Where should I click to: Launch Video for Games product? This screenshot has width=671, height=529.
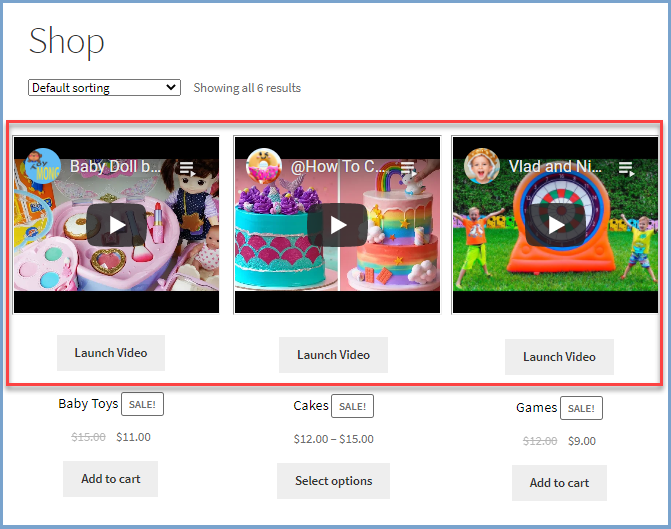559,357
